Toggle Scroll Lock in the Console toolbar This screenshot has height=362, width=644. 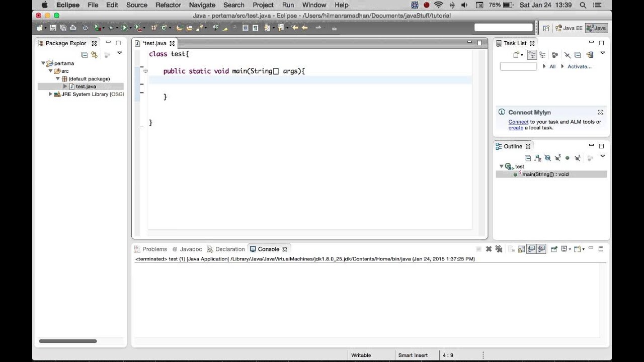(521, 249)
